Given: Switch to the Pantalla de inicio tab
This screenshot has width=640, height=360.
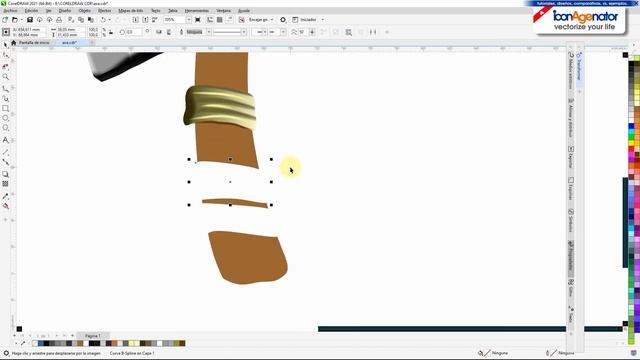Looking at the screenshot, I should point(34,43).
